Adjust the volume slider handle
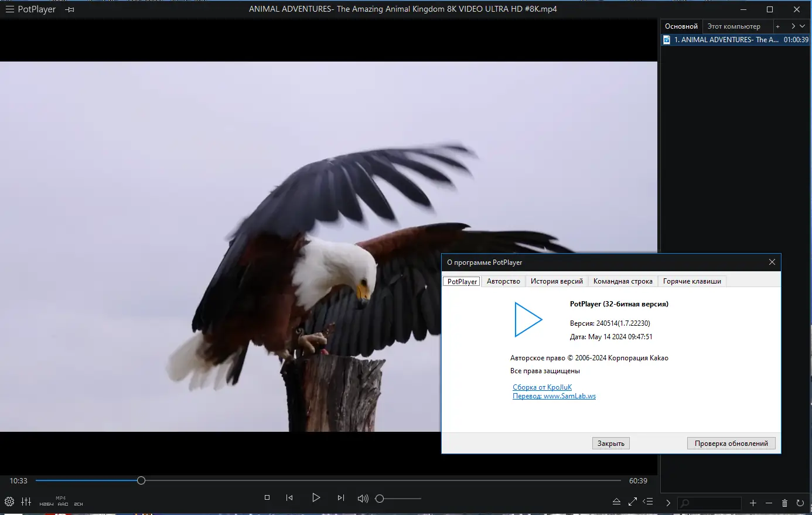 pyautogui.click(x=380, y=499)
